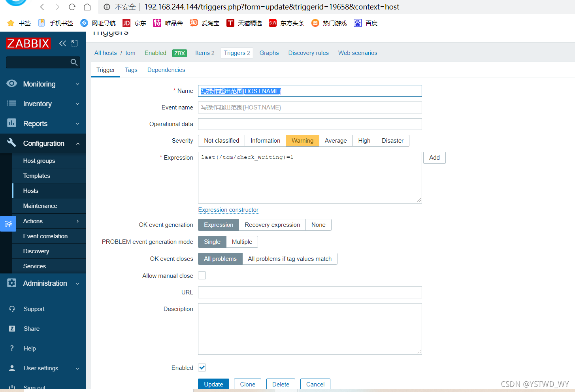Viewport: 575px width, 392px height.
Task: Set severity to Information
Action: point(265,141)
